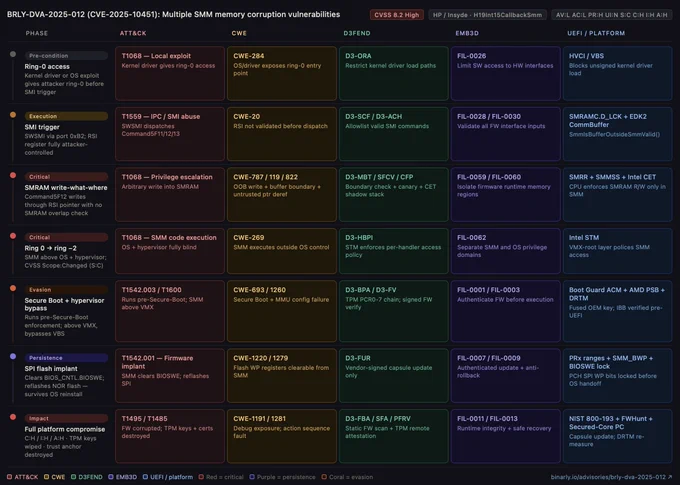Open the Boot Guard ACM + AMD PSB card
Image resolution: width=680 pixels, height=485 pixels.
click(618, 311)
